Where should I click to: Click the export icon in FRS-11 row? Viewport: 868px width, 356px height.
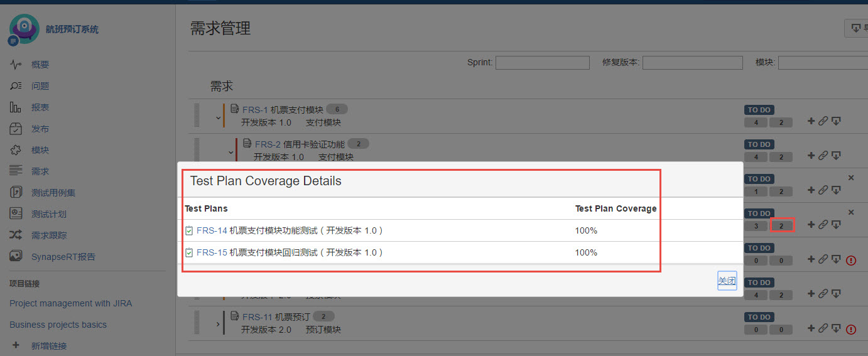coord(836,328)
